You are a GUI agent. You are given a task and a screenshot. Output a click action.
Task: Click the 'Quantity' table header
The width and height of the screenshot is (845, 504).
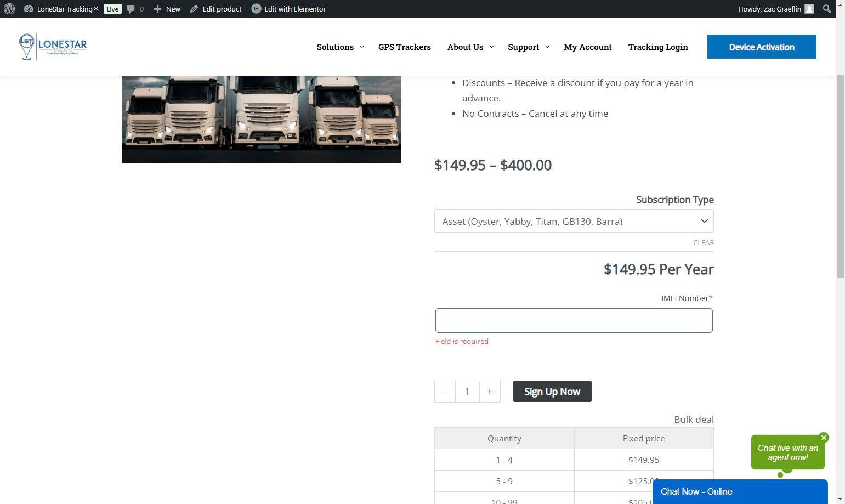tap(504, 439)
